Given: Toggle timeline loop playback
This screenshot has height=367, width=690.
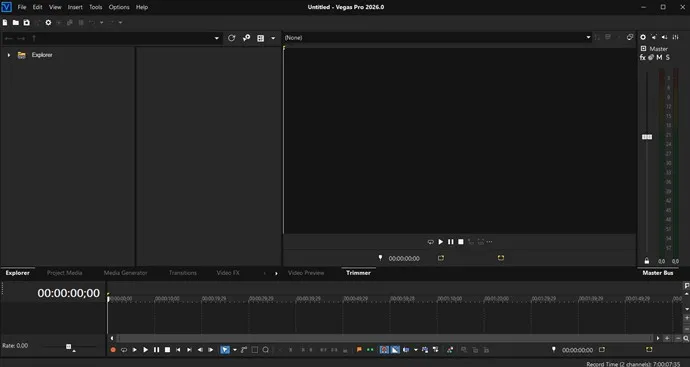Looking at the screenshot, I should (x=124, y=350).
